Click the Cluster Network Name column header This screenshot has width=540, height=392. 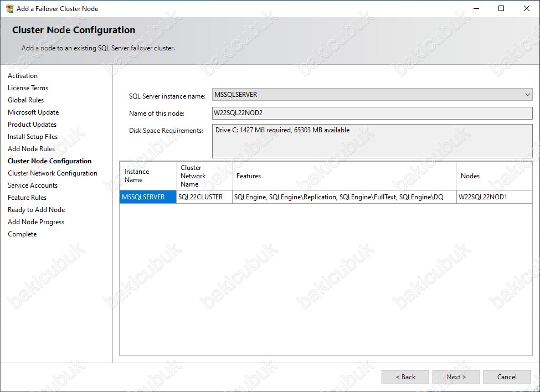click(204, 176)
